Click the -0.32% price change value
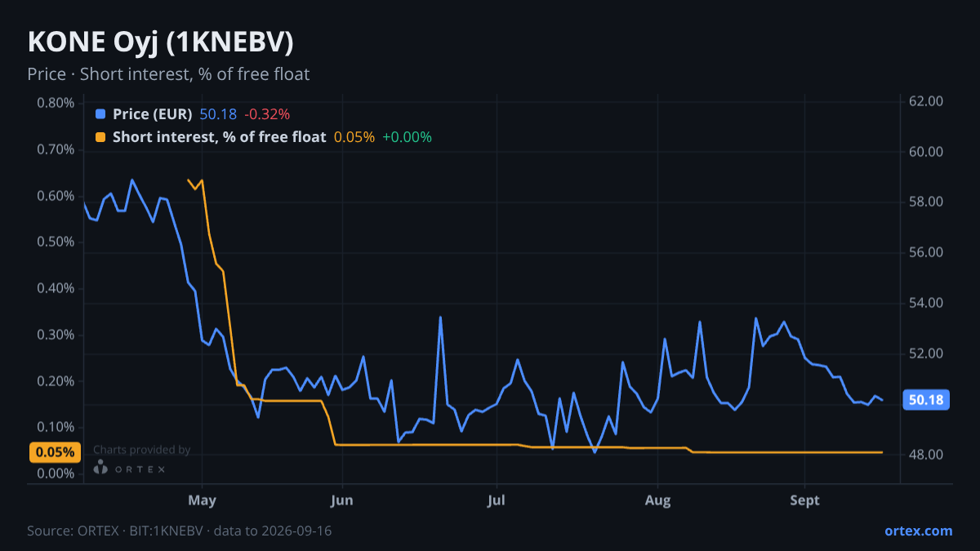Image resolution: width=980 pixels, height=551 pixels. pos(267,114)
